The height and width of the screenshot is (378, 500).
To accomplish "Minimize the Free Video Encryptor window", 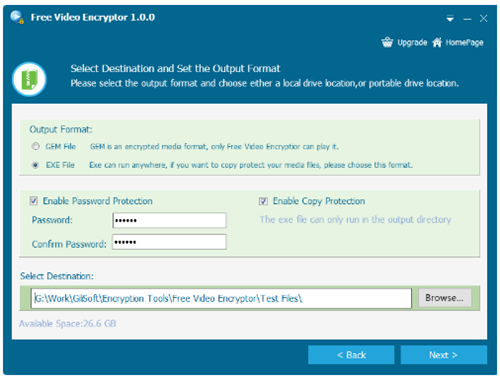I will [x=467, y=19].
